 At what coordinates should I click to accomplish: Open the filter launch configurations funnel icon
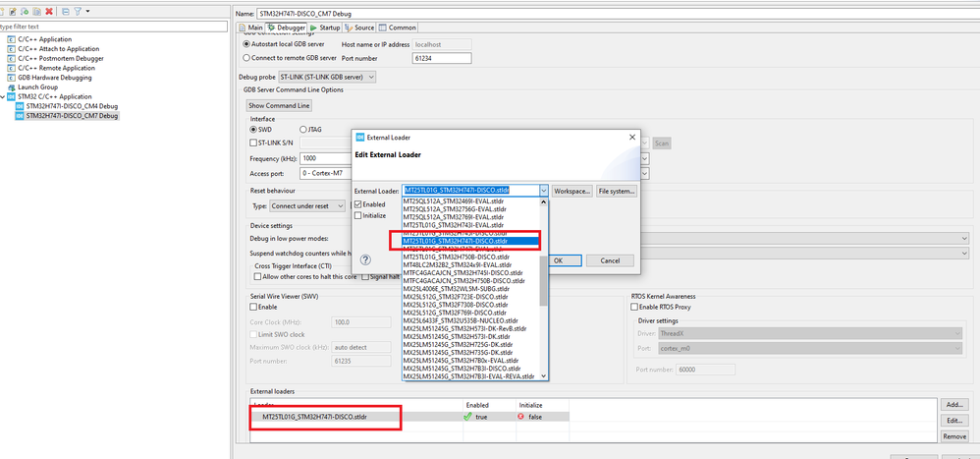point(78,11)
